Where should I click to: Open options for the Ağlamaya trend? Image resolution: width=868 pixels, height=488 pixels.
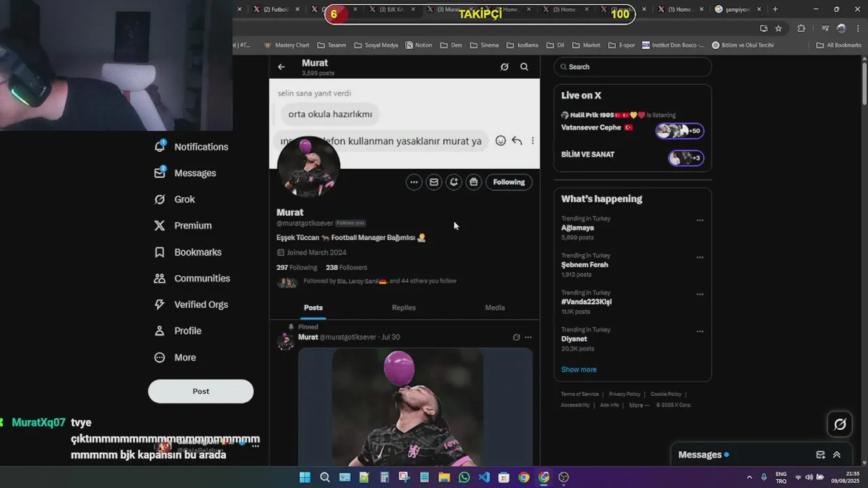pyautogui.click(x=700, y=220)
